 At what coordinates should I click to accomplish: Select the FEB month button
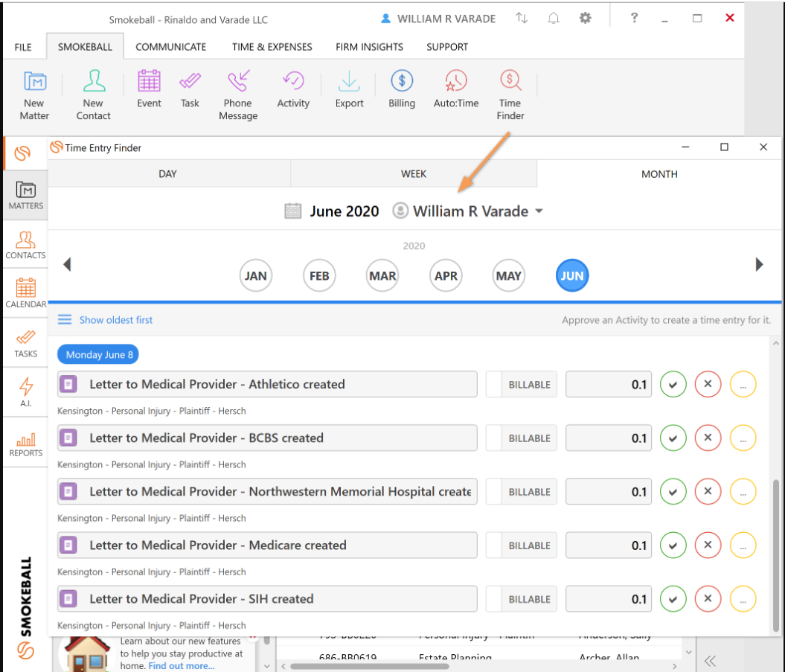click(x=319, y=275)
